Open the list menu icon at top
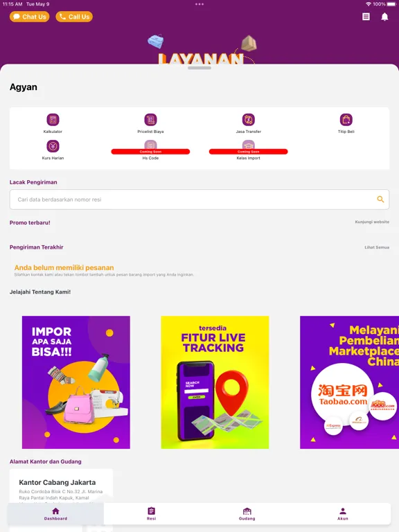Screen dimensions: 399x532 [366, 17]
